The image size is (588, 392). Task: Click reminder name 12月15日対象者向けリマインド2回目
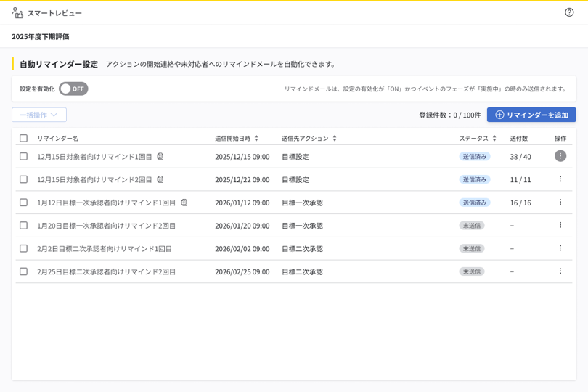point(94,180)
